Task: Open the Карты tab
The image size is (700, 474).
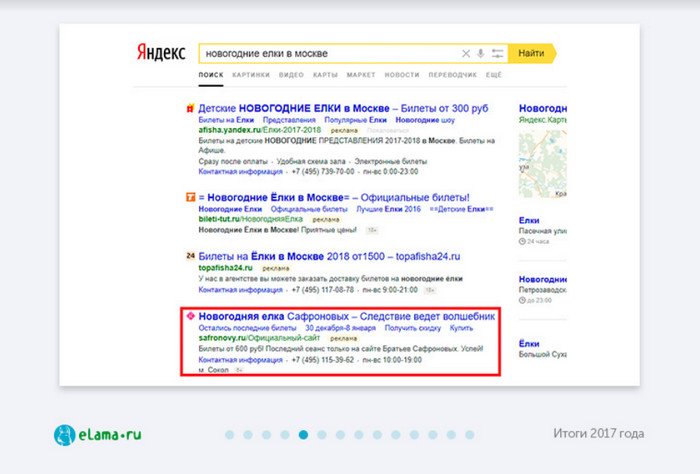Action: pos(325,75)
